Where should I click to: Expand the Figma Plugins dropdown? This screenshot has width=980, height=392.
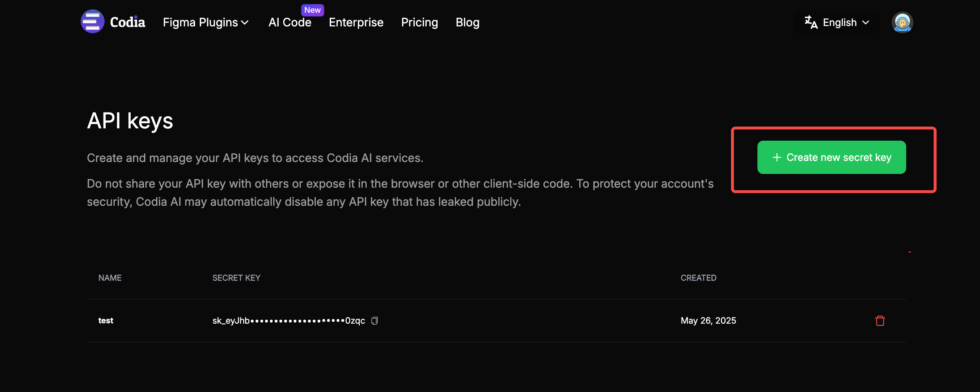[x=206, y=22]
